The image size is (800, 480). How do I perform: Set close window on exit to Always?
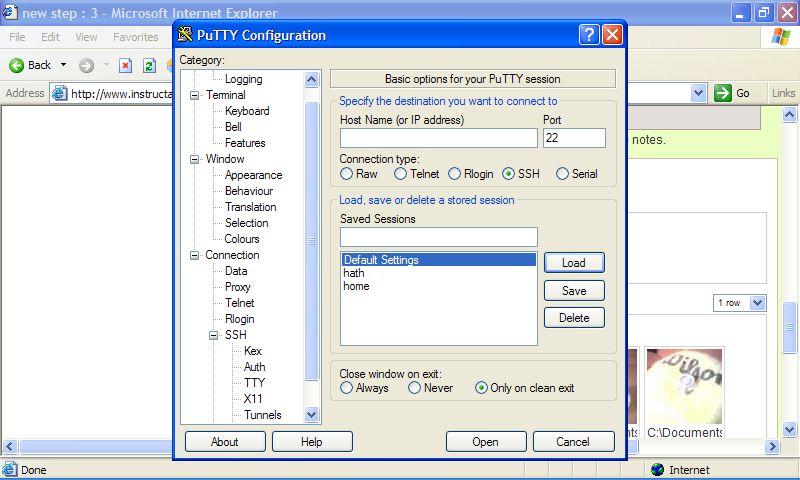346,388
